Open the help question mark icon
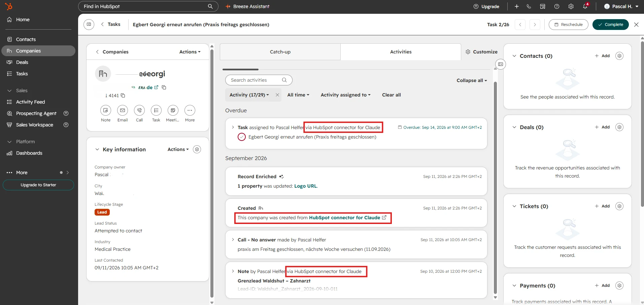 click(557, 6)
